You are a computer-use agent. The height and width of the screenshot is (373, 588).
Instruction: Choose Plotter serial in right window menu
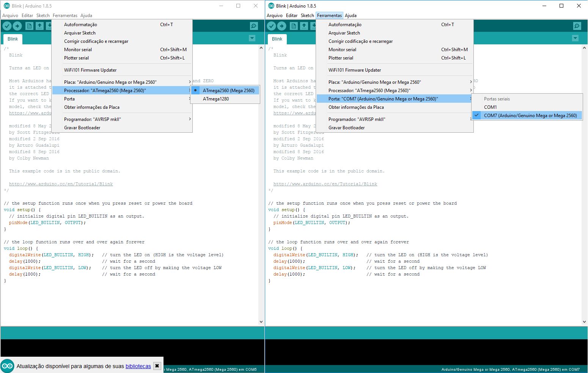[395, 58]
